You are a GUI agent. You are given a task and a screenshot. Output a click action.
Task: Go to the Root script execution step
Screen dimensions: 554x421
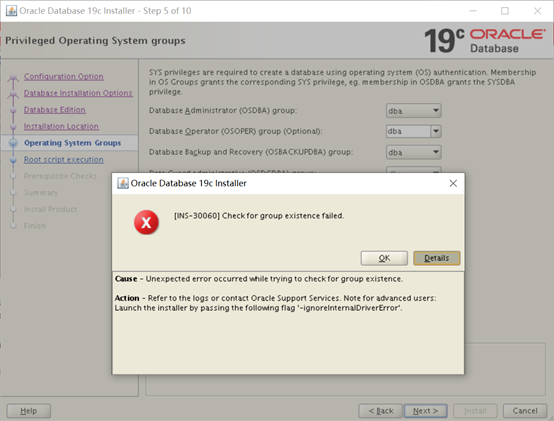click(x=64, y=160)
